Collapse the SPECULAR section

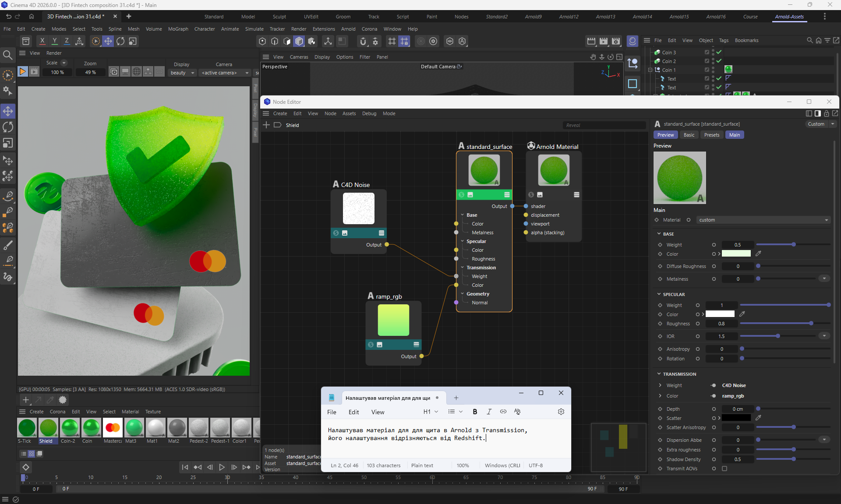(x=659, y=294)
